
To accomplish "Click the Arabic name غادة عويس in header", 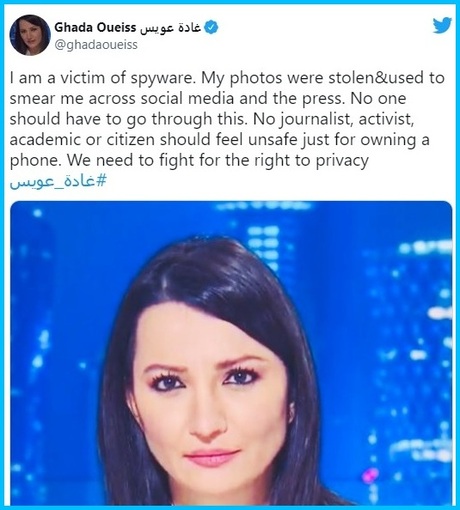I will tap(170, 28).
